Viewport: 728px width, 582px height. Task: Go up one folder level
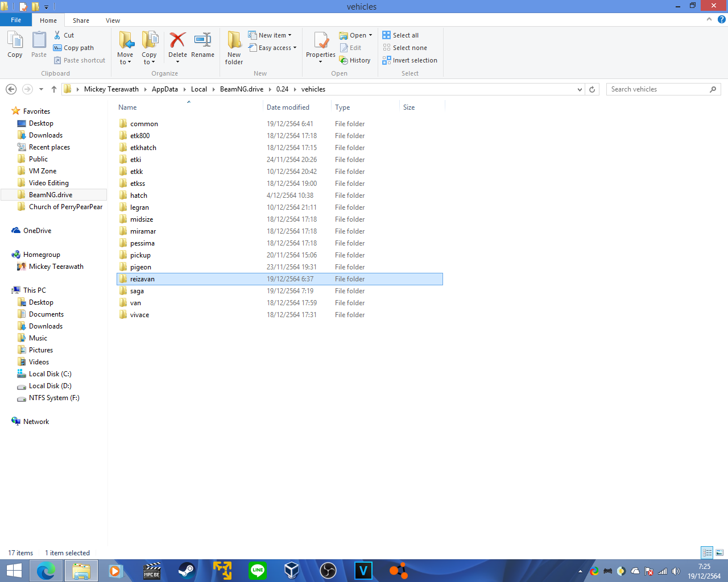(x=54, y=89)
